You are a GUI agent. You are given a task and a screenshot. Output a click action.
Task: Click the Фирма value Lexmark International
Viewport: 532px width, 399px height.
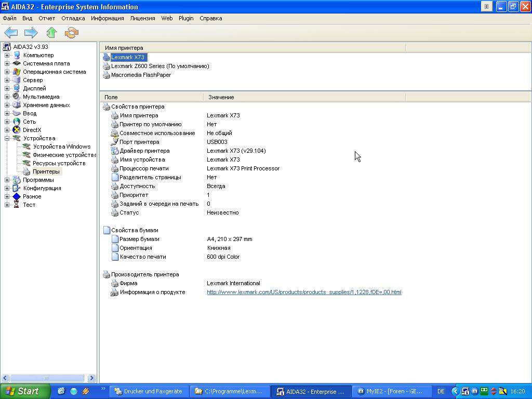(233, 283)
